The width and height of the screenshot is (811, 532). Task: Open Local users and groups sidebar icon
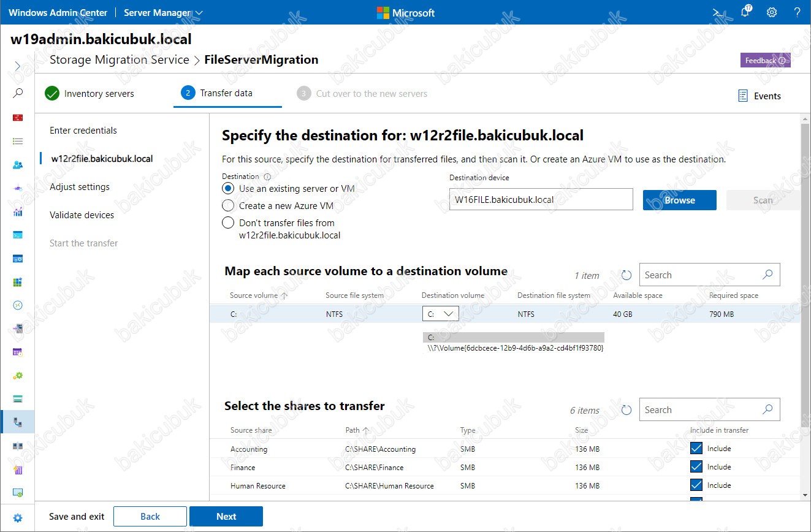(18, 165)
